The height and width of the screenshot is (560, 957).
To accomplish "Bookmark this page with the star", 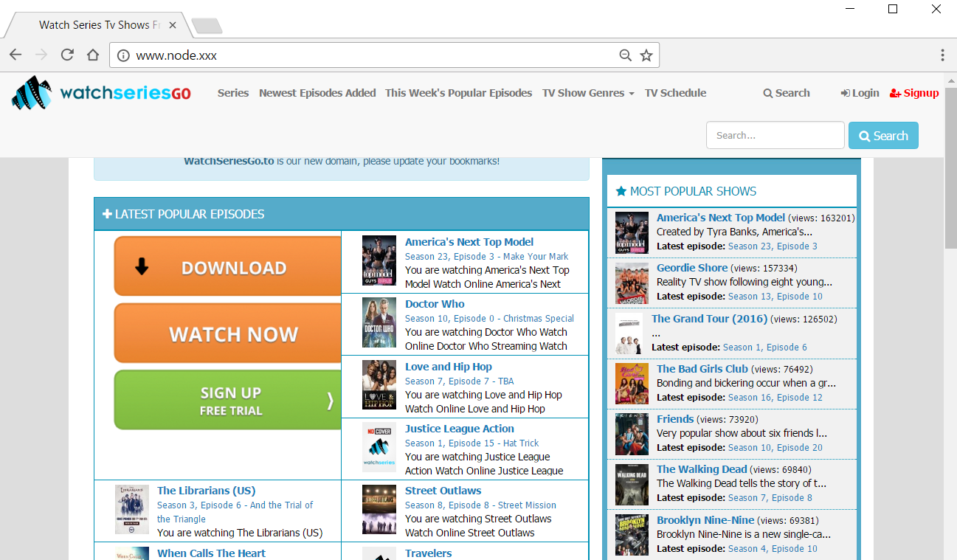I will click(646, 55).
